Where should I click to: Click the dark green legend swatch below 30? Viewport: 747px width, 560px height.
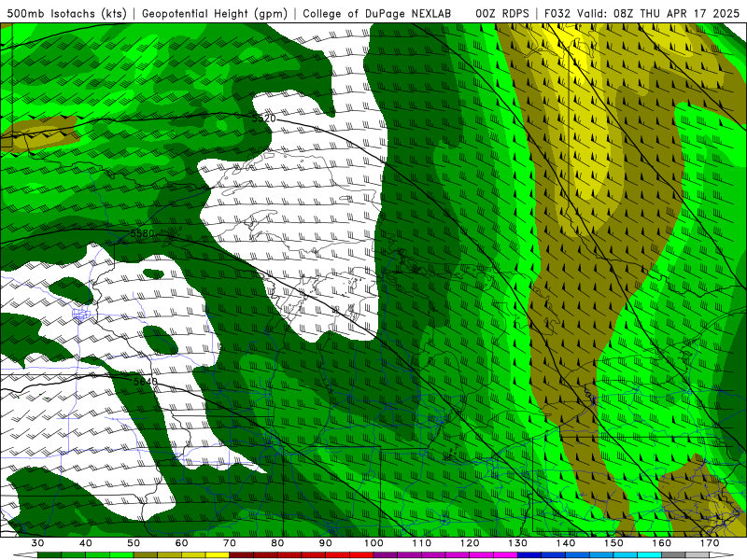[x=49, y=555]
